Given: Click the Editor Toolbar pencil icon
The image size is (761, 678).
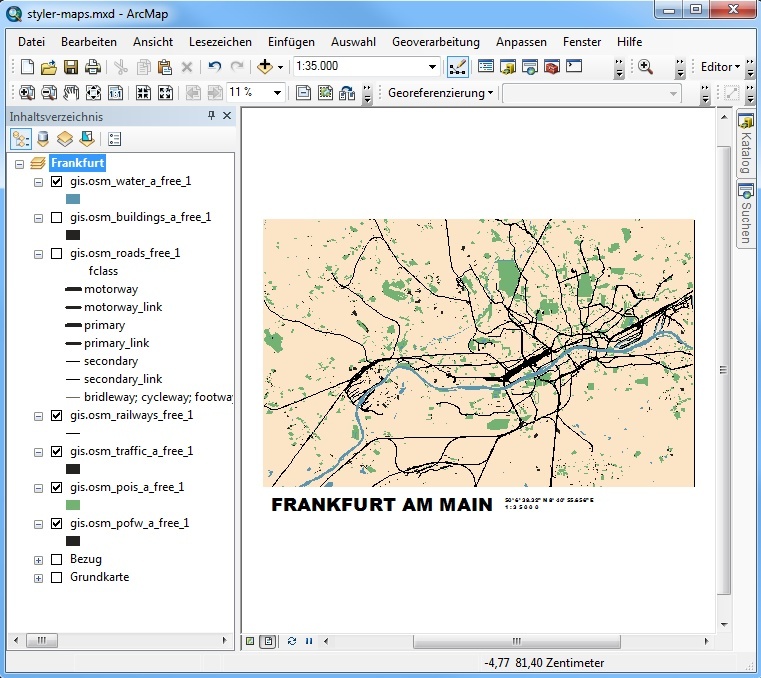Looking at the screenshot, I should point(457,67).
